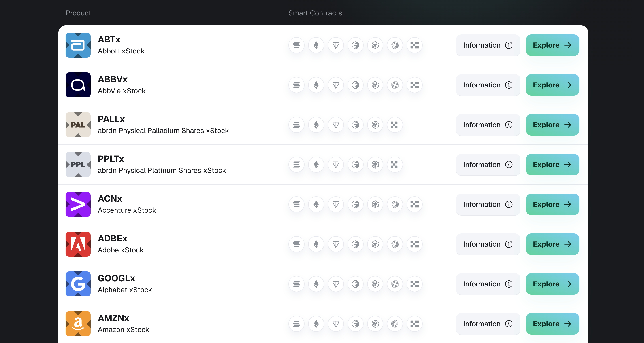The image size is (644, 343).
Task: Click the Accenture logo thumbnail
Action: (78, 204)
